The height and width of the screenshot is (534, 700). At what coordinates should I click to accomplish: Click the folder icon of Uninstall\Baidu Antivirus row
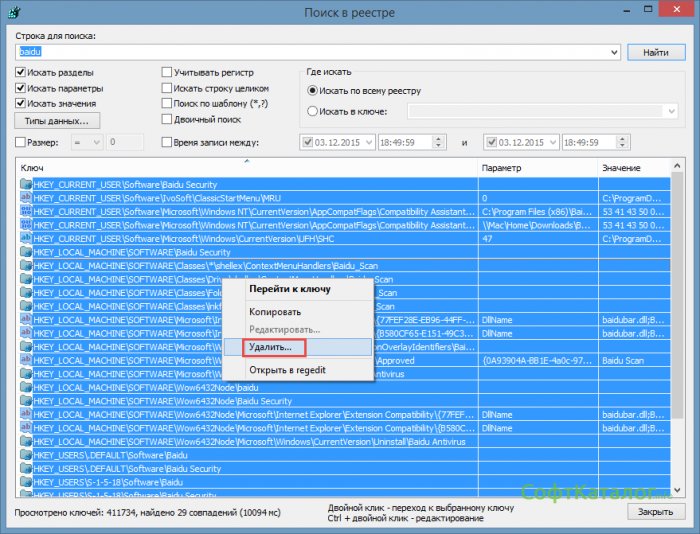pyautogui.click(x=26, y=441)
